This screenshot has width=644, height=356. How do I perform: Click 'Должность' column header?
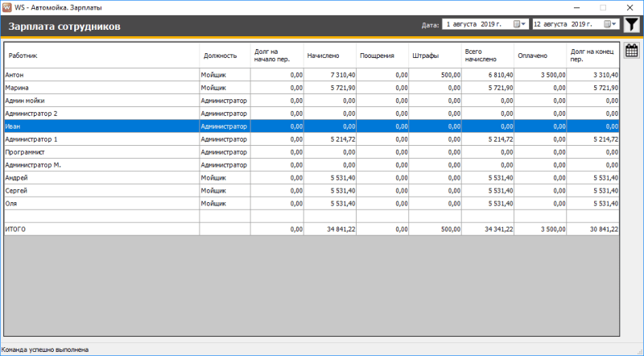(221, 56)
